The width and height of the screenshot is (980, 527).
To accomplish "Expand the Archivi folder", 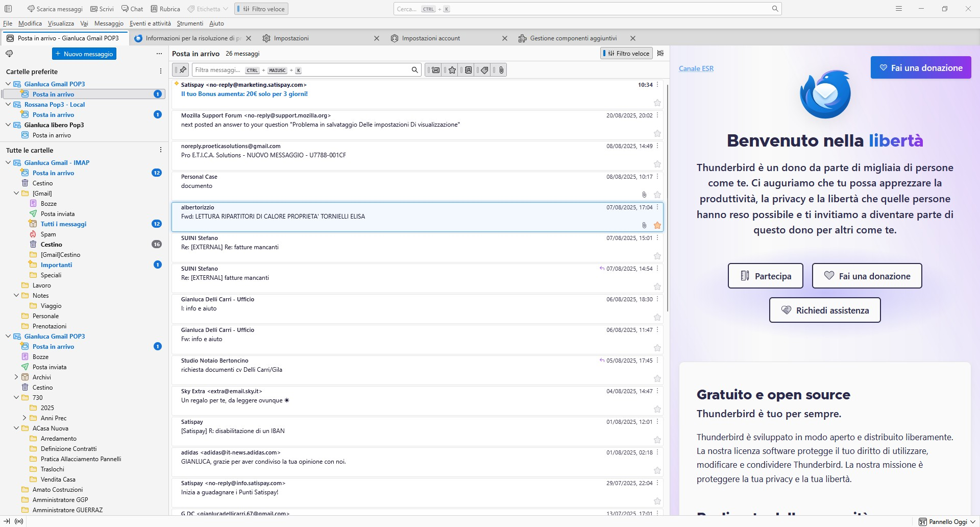I will (16, 377).
